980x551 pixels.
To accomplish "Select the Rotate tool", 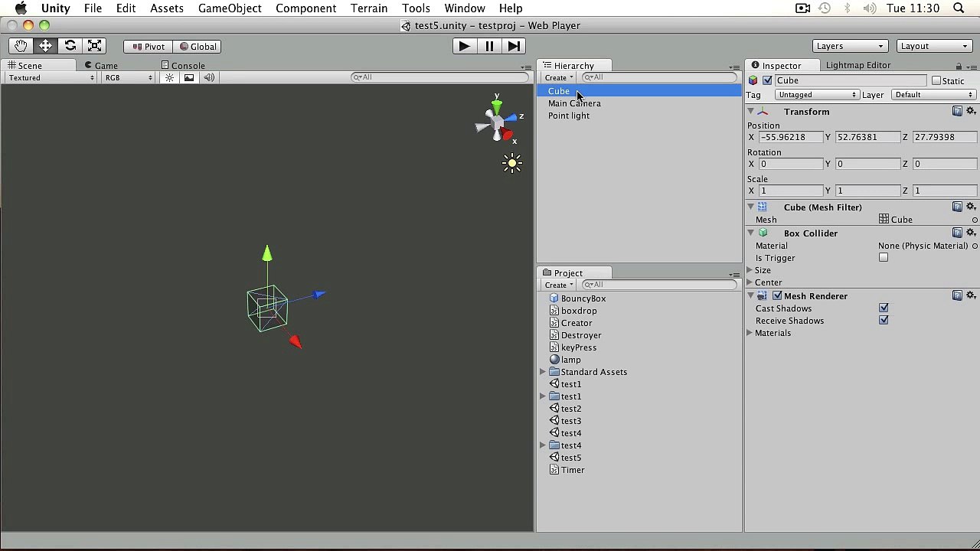I will click(x=70, y=46).
